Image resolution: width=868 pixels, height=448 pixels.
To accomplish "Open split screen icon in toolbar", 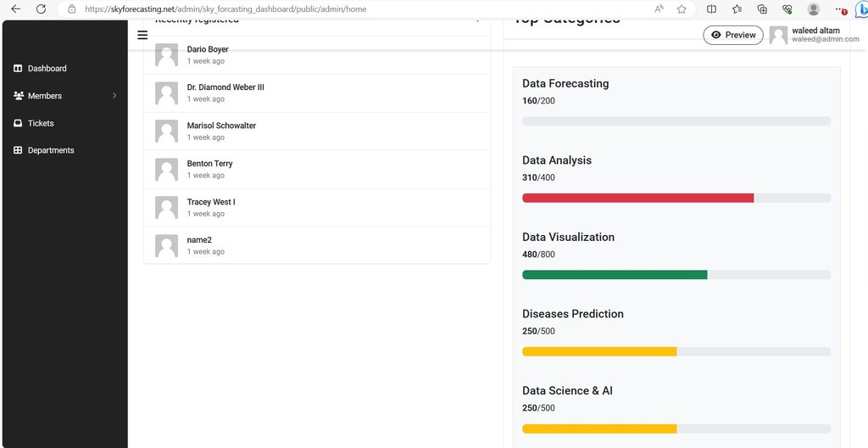I will (x=712, y=8).
